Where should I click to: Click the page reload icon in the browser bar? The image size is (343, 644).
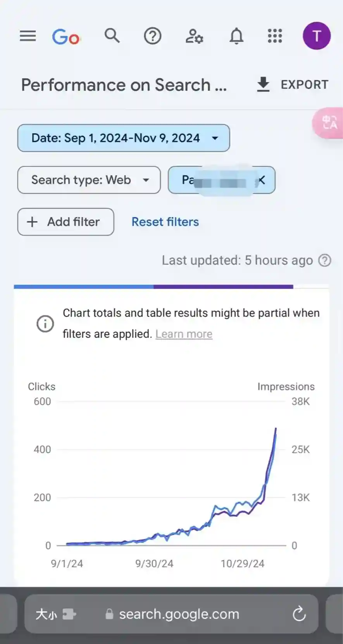coord(298,614)
